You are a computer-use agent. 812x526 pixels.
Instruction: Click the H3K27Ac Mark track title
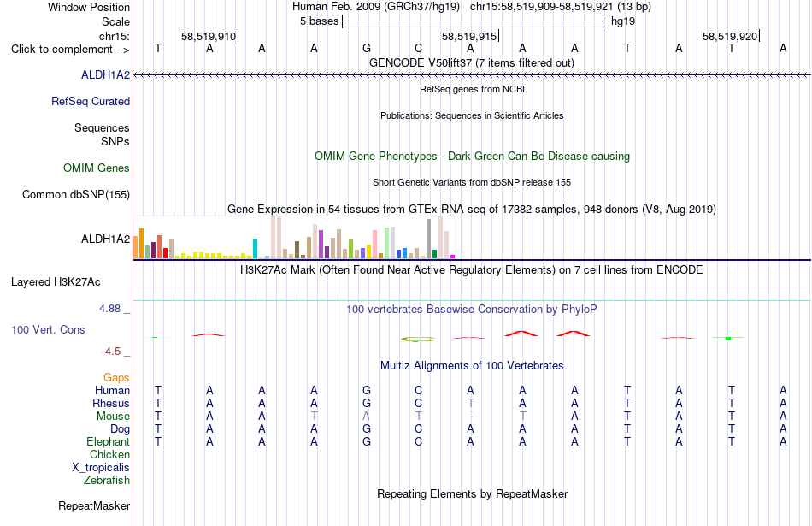tap(472, 270)
